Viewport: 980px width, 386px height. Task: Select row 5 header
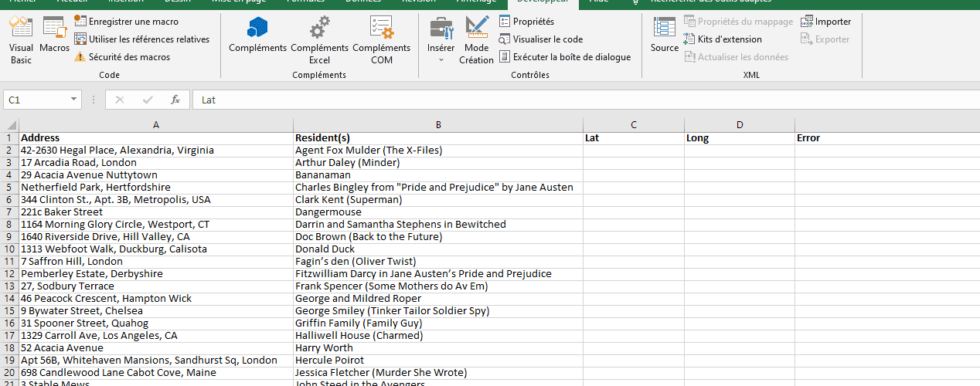tap(9, 188)
